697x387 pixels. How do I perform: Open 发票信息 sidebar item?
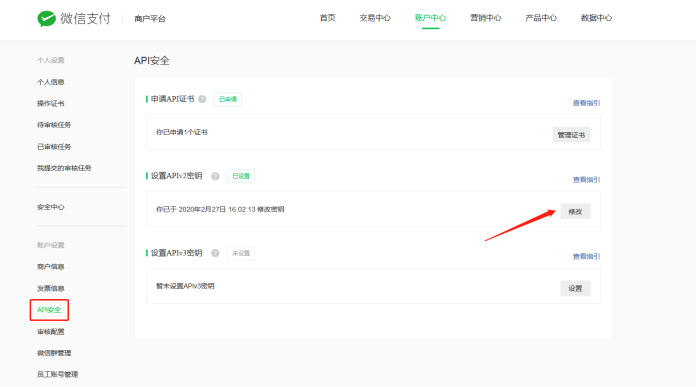51,288
